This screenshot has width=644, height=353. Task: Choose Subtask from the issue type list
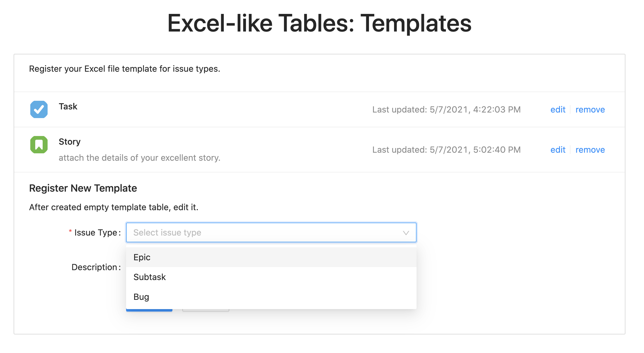pos(150,277)
